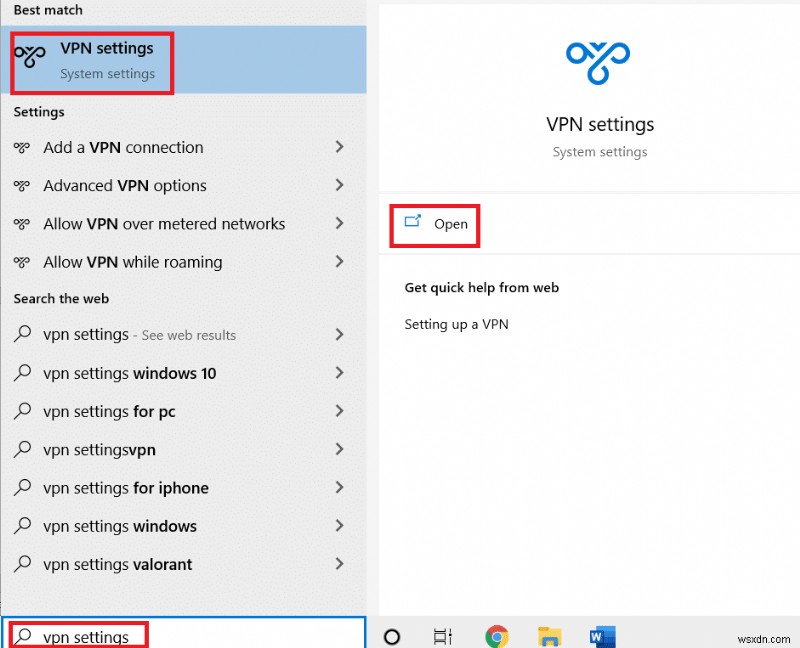This screenshot has width=800, height=648.
Task: Launch Google Chrome from the taskbar
Action: click(497, 636)
